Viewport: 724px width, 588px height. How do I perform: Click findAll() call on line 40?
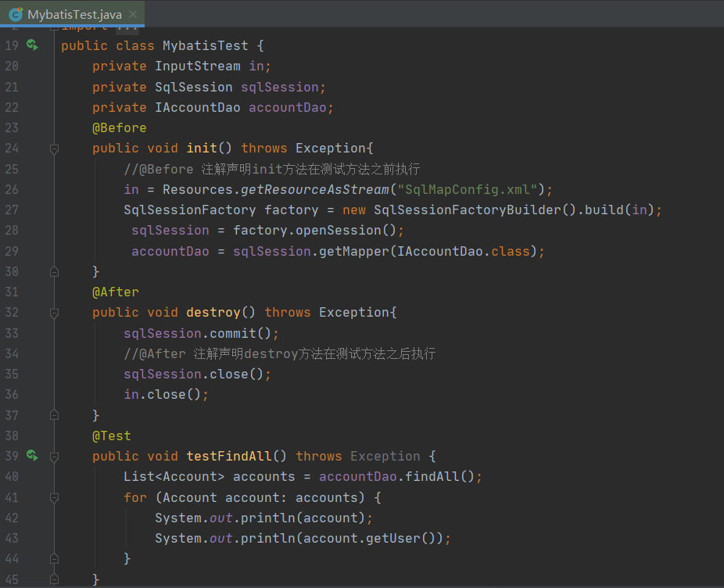[x=440, y=476]
